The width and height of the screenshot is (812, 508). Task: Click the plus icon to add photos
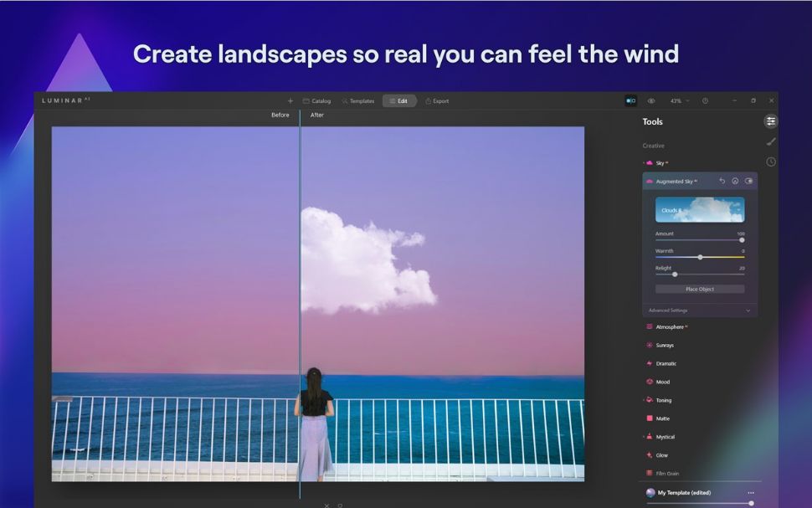pyautogui.click(x=290, y=101)
